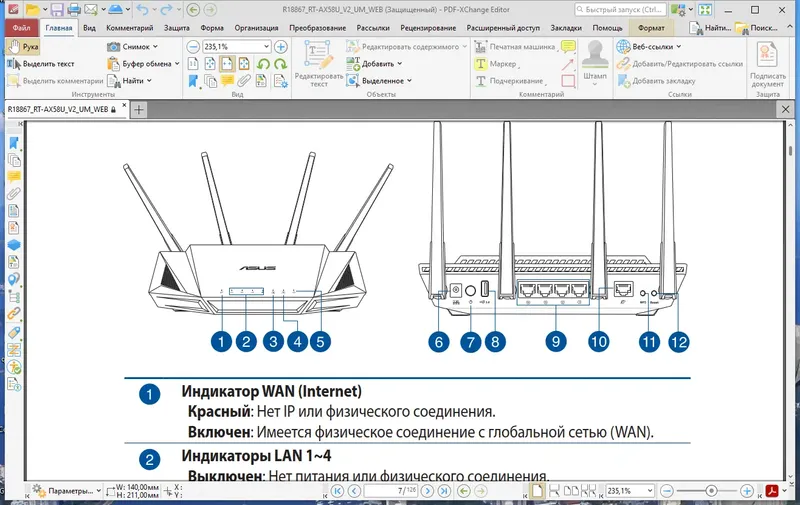Rotate view counterclockwise
800x505 pixels.
263,64
